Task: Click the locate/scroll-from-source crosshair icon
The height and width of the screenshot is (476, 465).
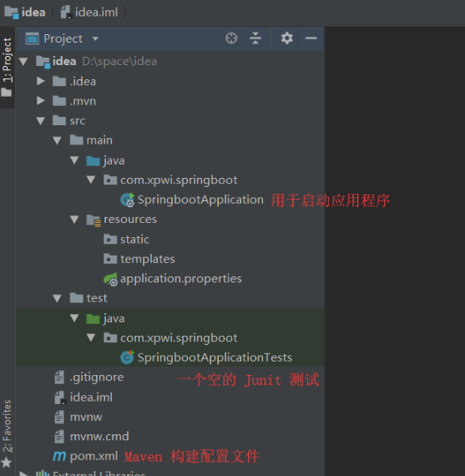Action: 231,38
